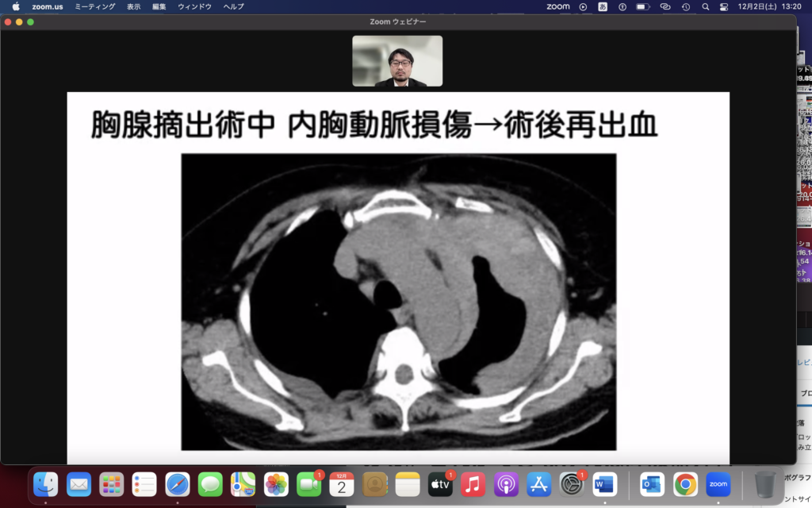Open Spotlight search in the menu bar

(x=705, y=6)
